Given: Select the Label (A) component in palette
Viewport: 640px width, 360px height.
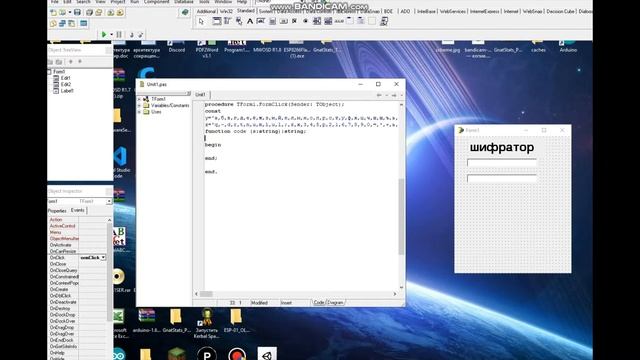Looking at the screenshot, I should pos(250,21).
